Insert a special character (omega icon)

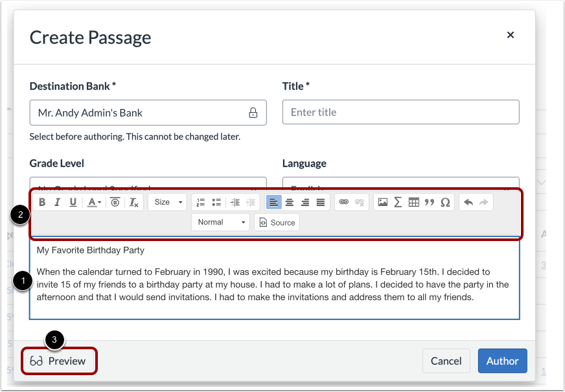tap(445, 202)
